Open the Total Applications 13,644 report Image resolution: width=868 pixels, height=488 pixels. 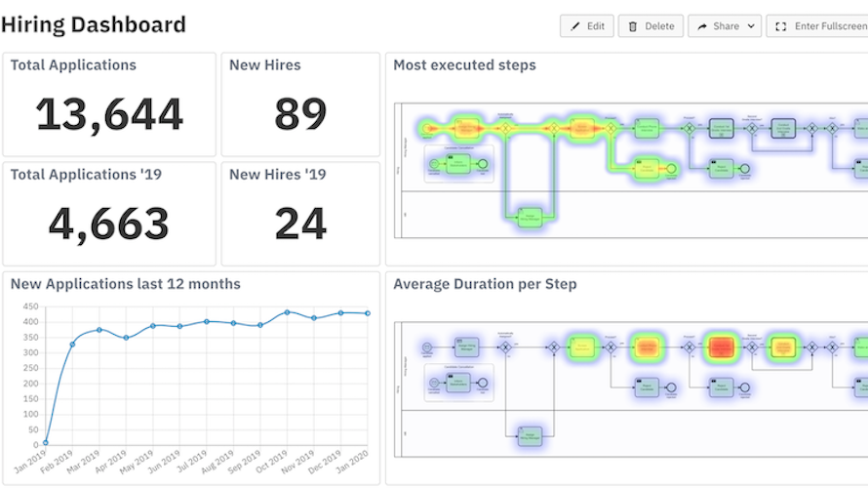click(x=109, y=104)
